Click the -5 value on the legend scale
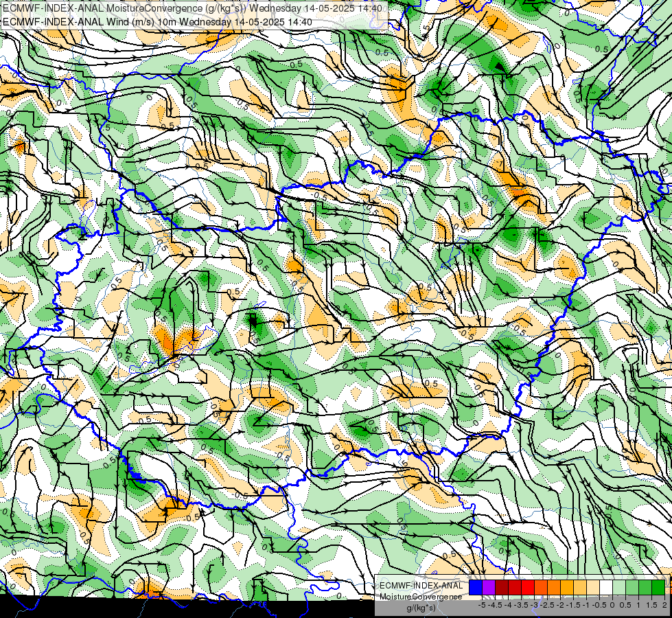The image size is (672, 618). tap(482, 605)
